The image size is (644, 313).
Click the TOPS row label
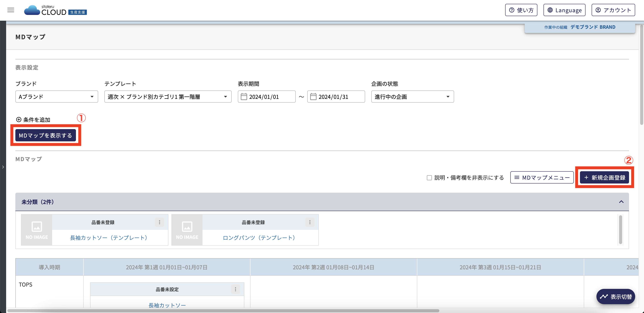click(x=26, y=284)
